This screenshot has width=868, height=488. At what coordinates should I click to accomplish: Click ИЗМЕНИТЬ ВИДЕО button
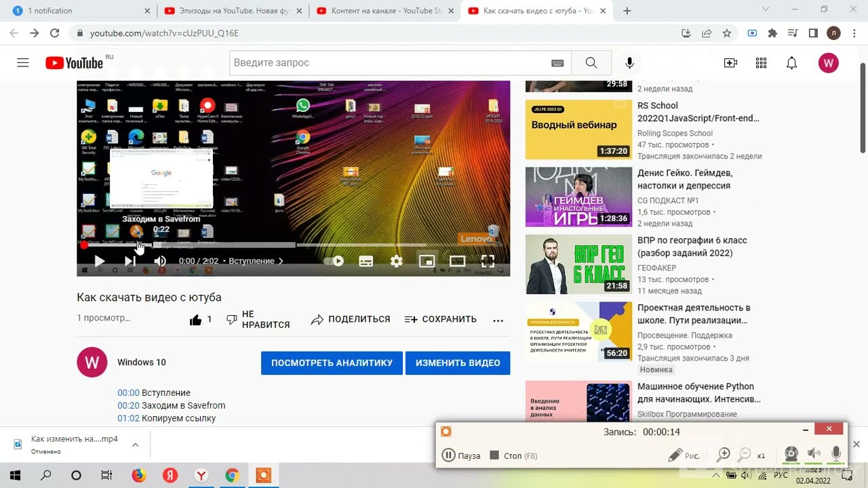[x=458, y=363]
